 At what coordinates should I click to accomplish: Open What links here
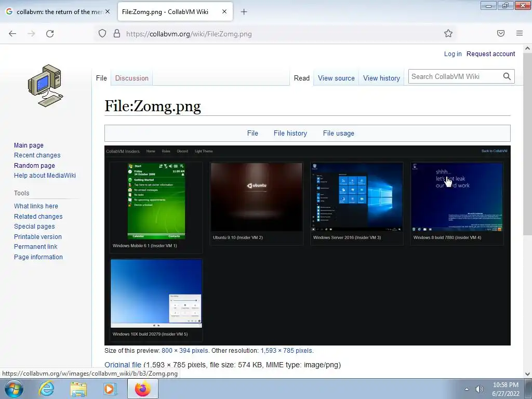click(x=36, y=206)
